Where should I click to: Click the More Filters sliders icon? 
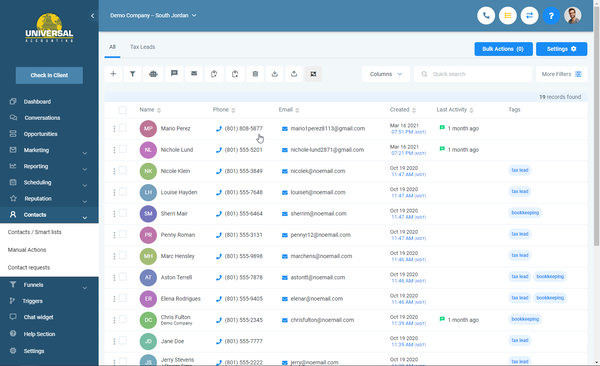(579, 74)
